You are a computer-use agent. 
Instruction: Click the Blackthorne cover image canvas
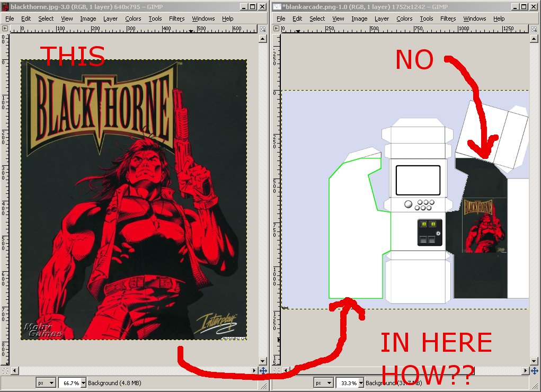(x=134, y=200)
